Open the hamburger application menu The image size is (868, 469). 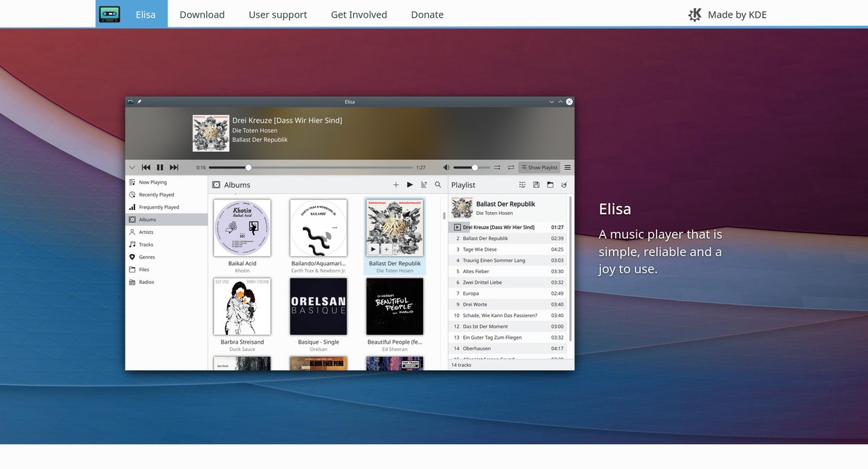point(568,167)
